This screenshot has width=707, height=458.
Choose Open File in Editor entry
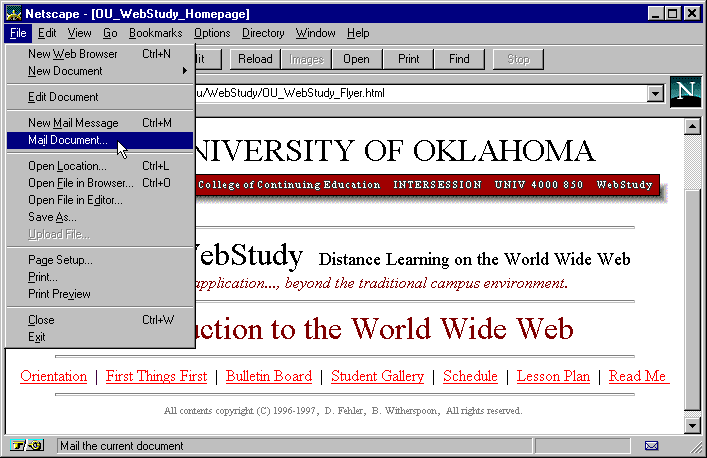[100, 200]
